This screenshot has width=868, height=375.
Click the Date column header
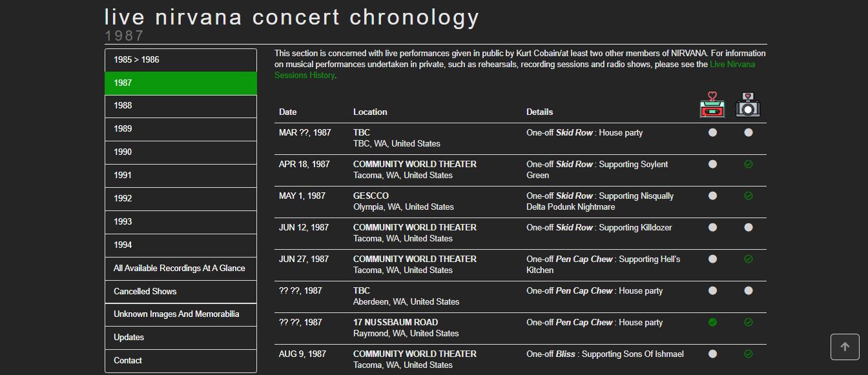coord(288,112)
